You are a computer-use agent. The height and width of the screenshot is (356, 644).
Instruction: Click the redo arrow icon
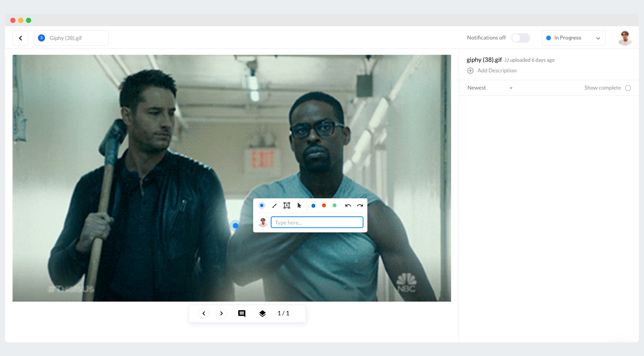(x=360, y=206)
